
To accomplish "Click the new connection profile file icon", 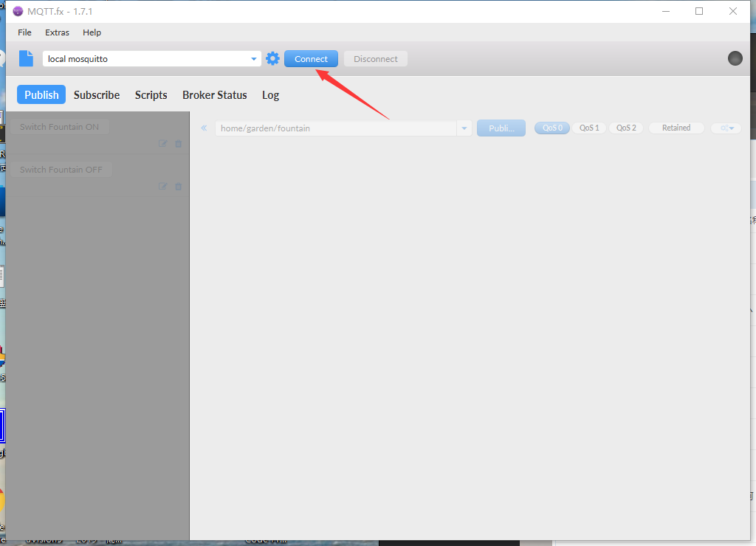I will pos(27,59).
